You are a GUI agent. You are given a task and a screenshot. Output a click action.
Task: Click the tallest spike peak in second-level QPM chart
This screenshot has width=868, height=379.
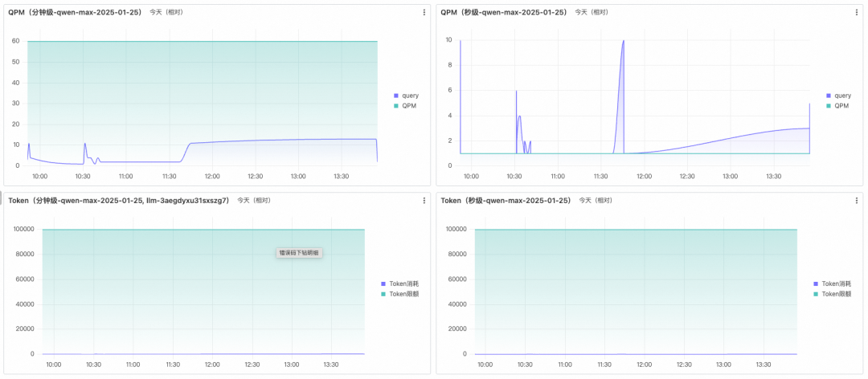coord(623,41)
